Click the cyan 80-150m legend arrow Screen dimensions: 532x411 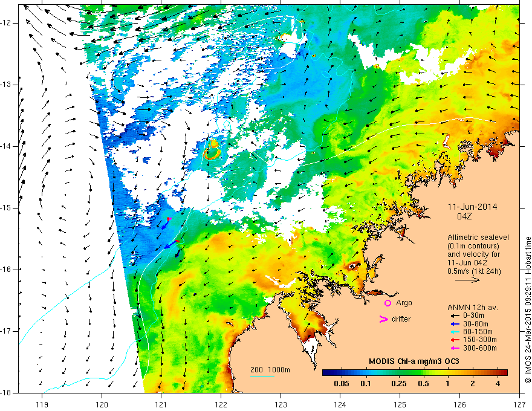point(454,332)
